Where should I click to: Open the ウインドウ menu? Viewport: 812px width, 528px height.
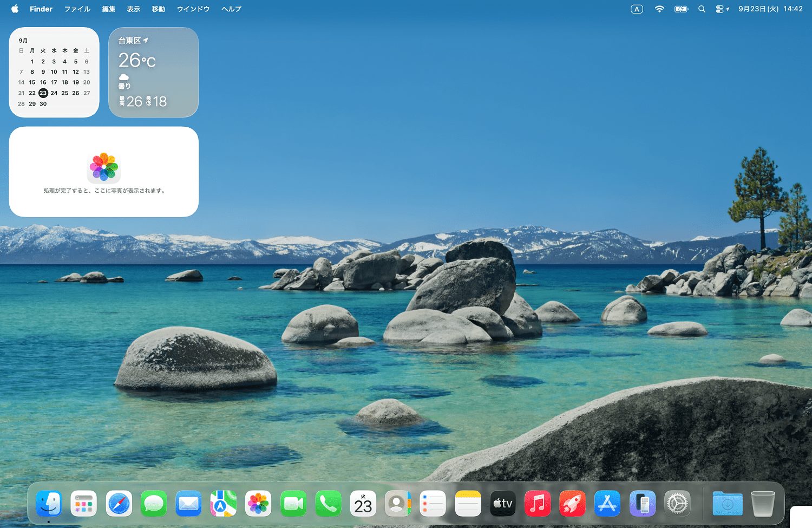click(x=193, y=9)
